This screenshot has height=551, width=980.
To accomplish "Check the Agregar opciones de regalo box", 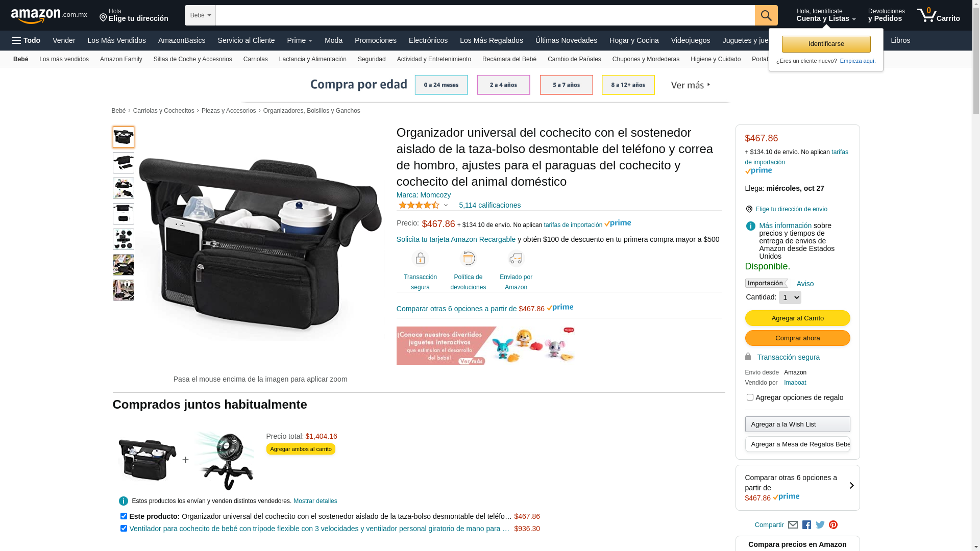I will [750, 397].
